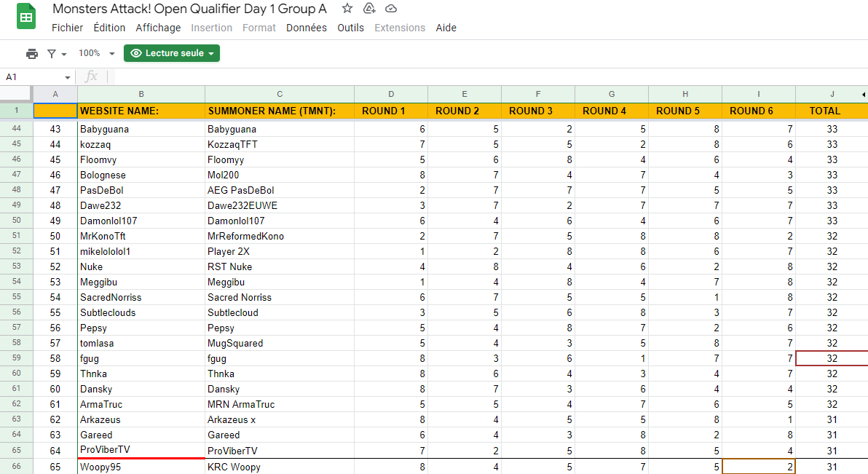Select the AEG PasDeBol cell
This screenshot has height=474, width=868.
tap(280, 190)
